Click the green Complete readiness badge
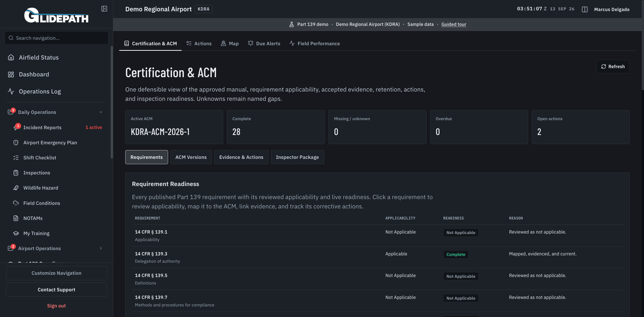Image resolution: width=644 pixels, height=317 pixels. (x=456, y=254)
